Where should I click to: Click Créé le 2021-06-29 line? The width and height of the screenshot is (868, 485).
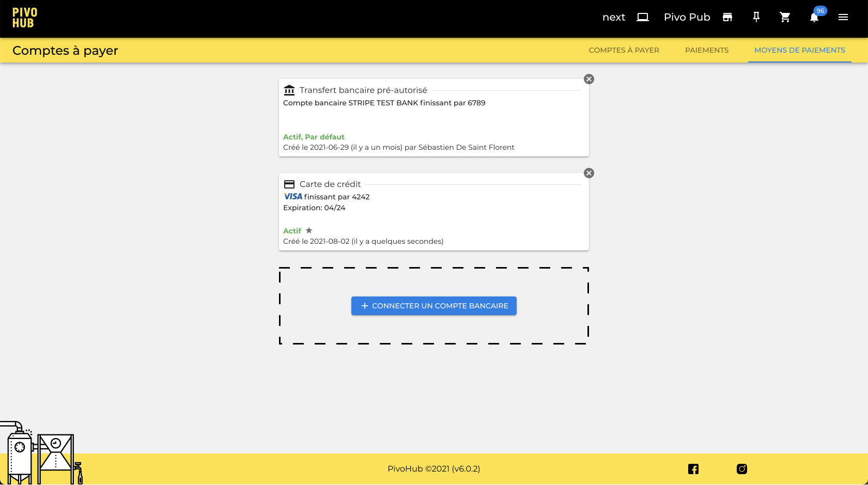[x=399, y=147]
